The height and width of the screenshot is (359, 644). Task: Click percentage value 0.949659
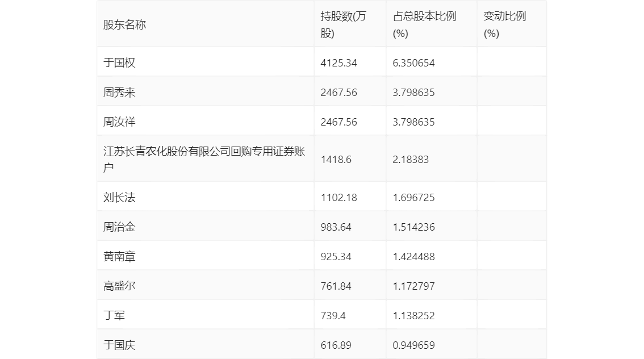point(413,345)
